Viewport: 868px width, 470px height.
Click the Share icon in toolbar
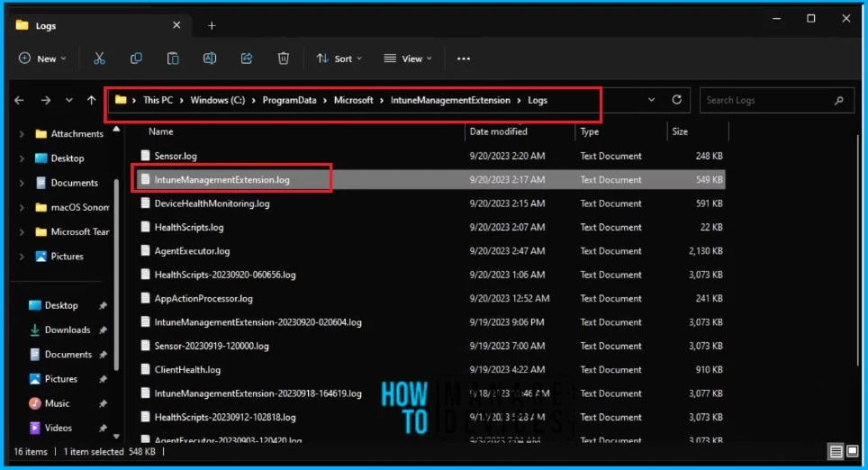point(247,59)
